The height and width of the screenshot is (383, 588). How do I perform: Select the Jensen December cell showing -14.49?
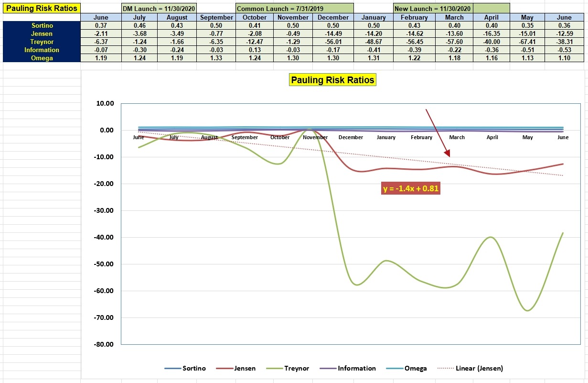click(333, 33)
